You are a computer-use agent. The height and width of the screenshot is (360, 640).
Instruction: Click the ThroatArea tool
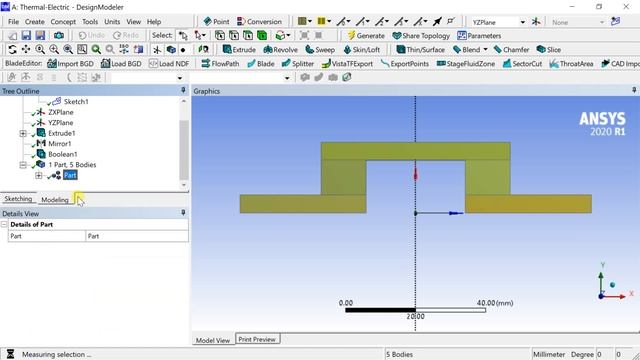[x=571, y=64]
